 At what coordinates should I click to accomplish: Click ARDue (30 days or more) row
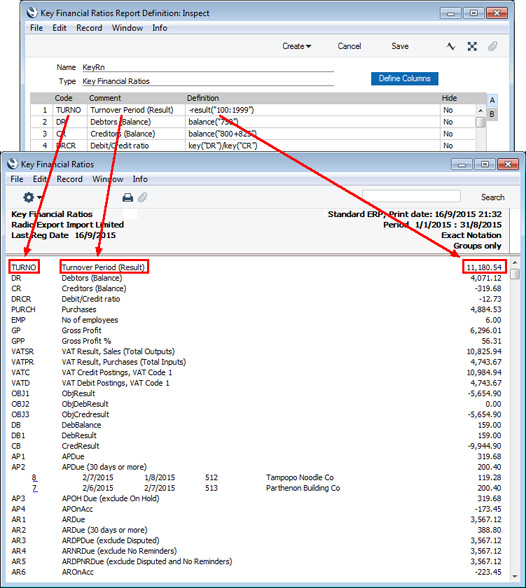[x=104, y=530]
